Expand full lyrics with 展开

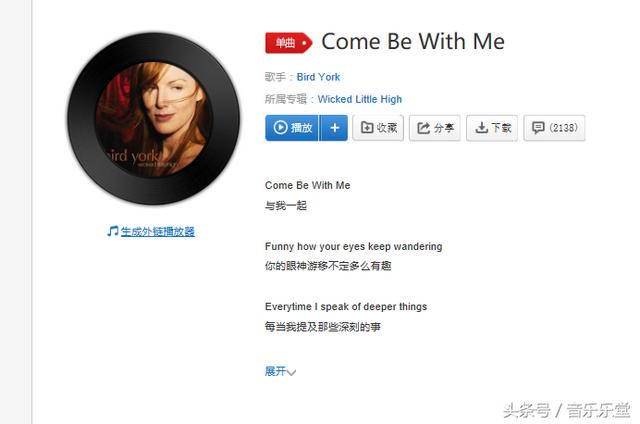276,371
